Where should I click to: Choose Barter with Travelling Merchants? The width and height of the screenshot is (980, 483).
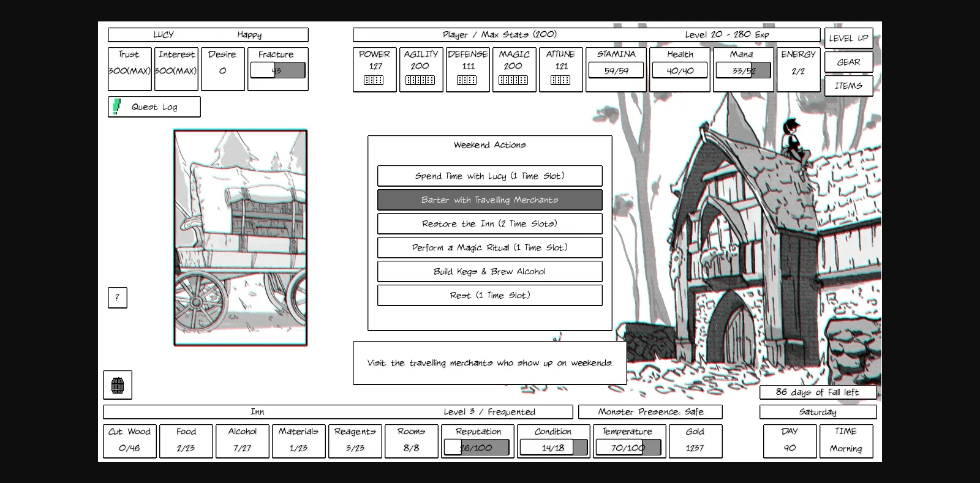[x=489, y=200]
